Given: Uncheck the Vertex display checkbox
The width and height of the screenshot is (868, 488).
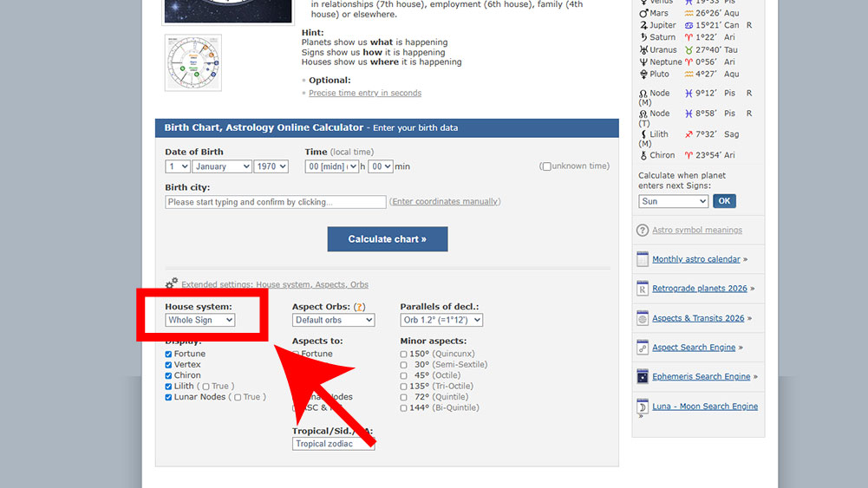Looking at the screenshot, I should click(x=169, y=365).
